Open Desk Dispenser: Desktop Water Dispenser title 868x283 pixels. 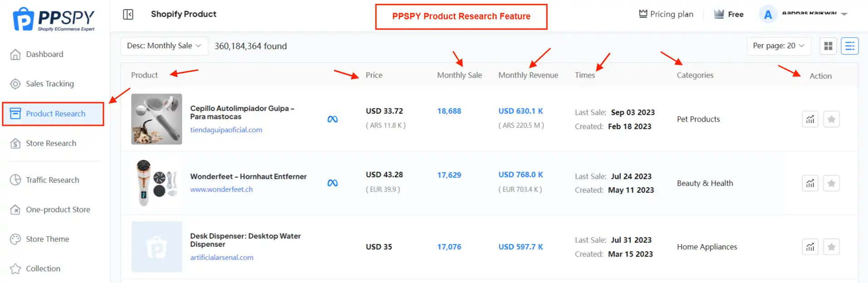point(245,240)
